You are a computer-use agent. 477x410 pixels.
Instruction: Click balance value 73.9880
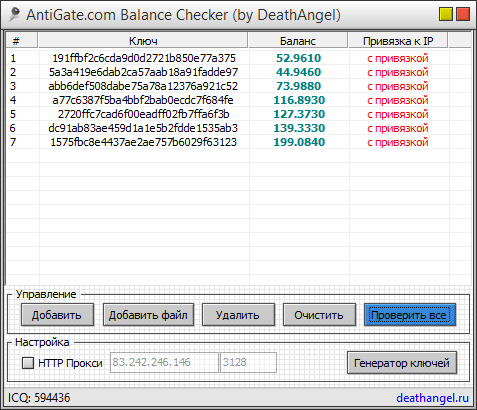tap(299, 86)
